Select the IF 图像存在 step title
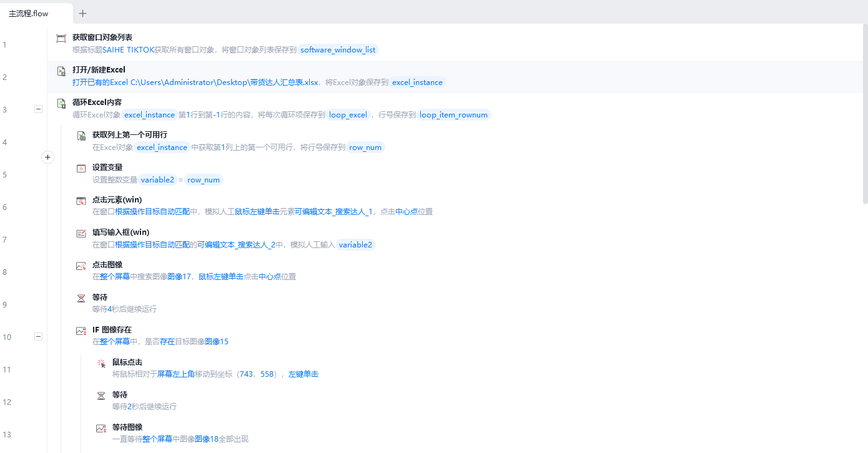The height and width of the screenshot is (453, 868). pyautogui.click(x=112, y=330)
